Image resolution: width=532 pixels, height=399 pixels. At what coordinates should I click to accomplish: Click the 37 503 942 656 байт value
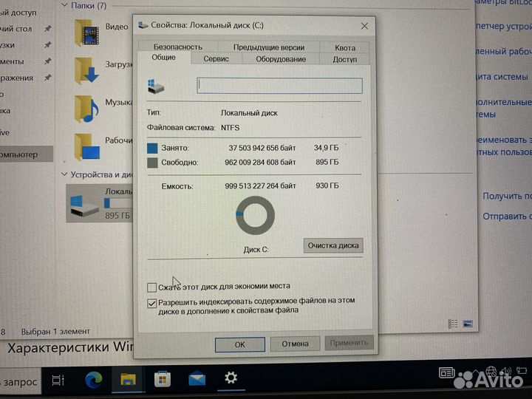(262, 148)
